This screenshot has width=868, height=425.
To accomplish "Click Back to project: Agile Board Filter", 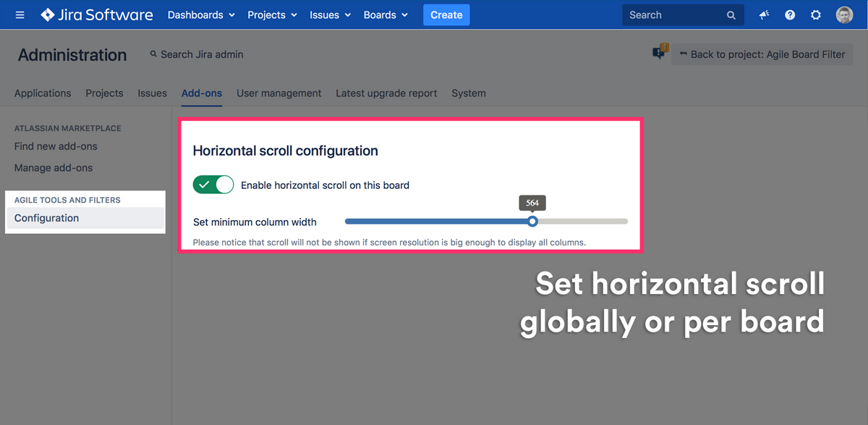I will click(762, 54).
